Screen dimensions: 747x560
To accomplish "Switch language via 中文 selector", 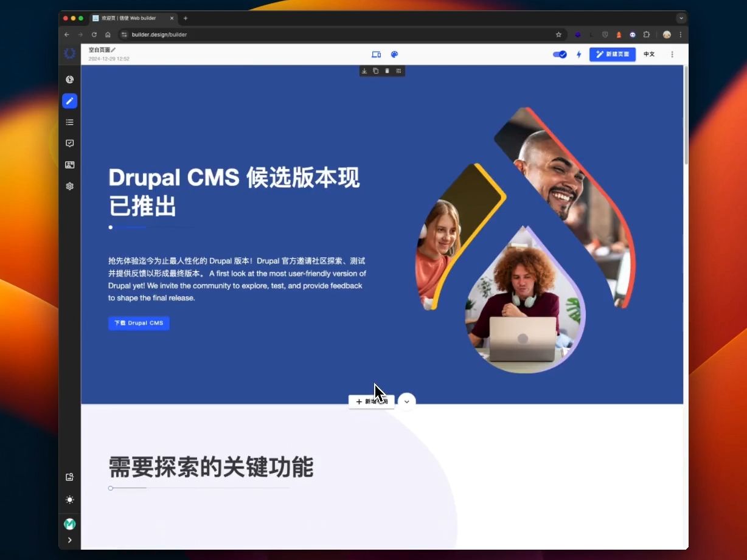I will coord(649,55).
